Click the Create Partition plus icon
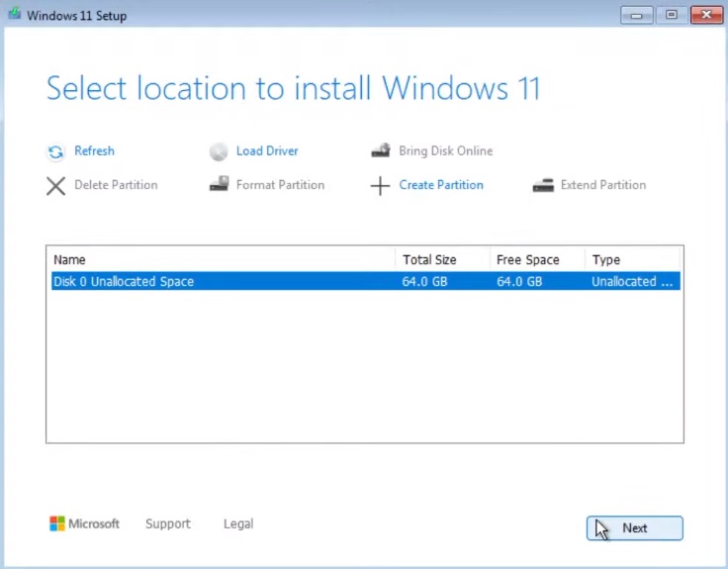 click(380, 186)
